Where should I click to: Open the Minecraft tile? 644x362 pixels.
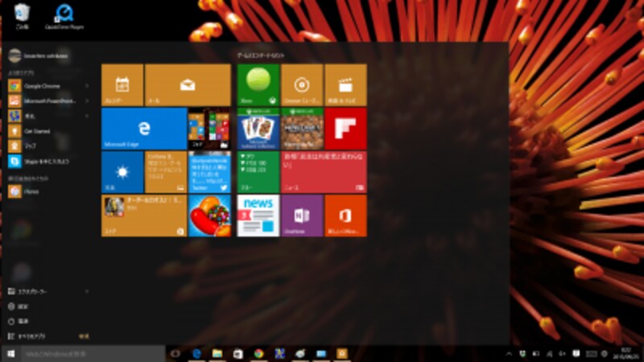coord(302,129)
